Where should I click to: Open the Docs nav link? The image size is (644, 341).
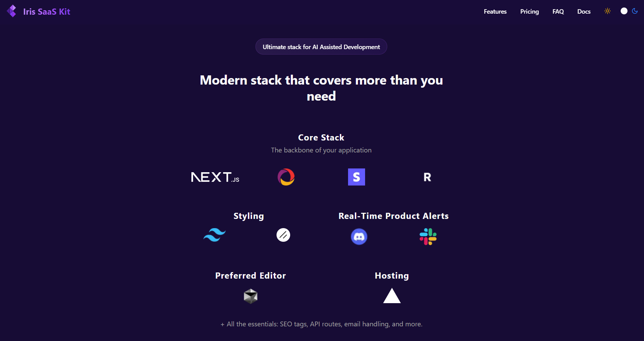[x=584, y=12]
